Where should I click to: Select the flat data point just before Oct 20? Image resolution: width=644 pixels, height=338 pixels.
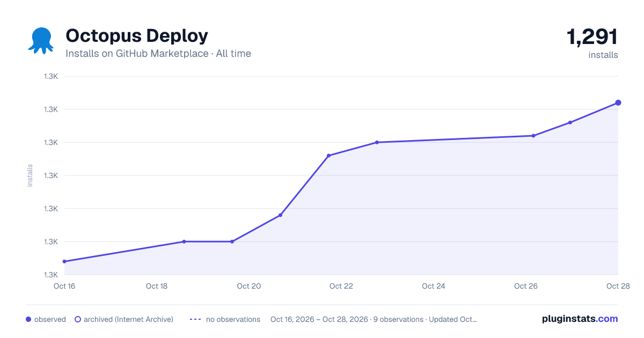[232, 241]
